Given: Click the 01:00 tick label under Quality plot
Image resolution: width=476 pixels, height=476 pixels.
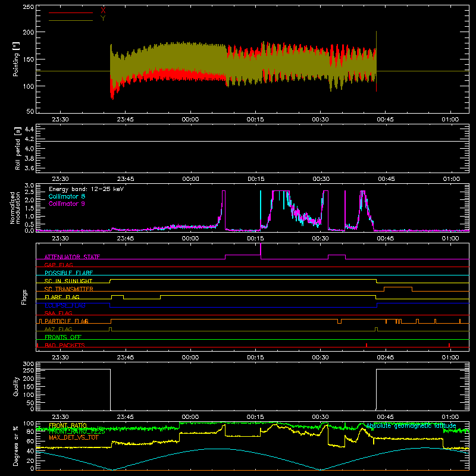Looking at the screenshot, I should 450,417.
